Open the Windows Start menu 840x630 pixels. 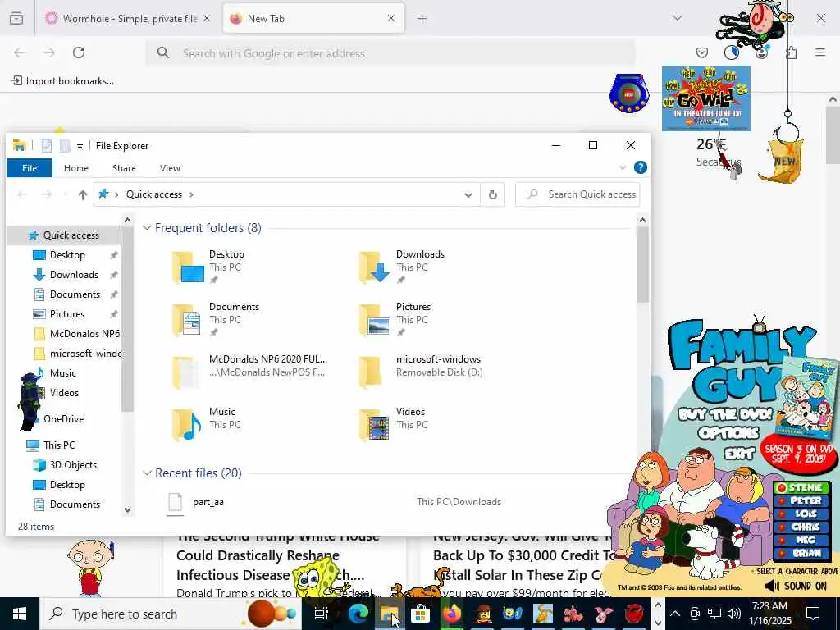20,614
